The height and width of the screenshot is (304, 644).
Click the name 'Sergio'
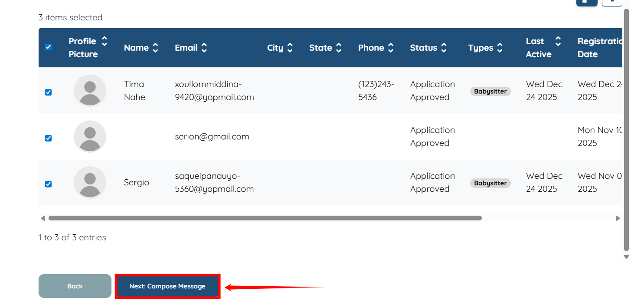(x=137, y=182)
